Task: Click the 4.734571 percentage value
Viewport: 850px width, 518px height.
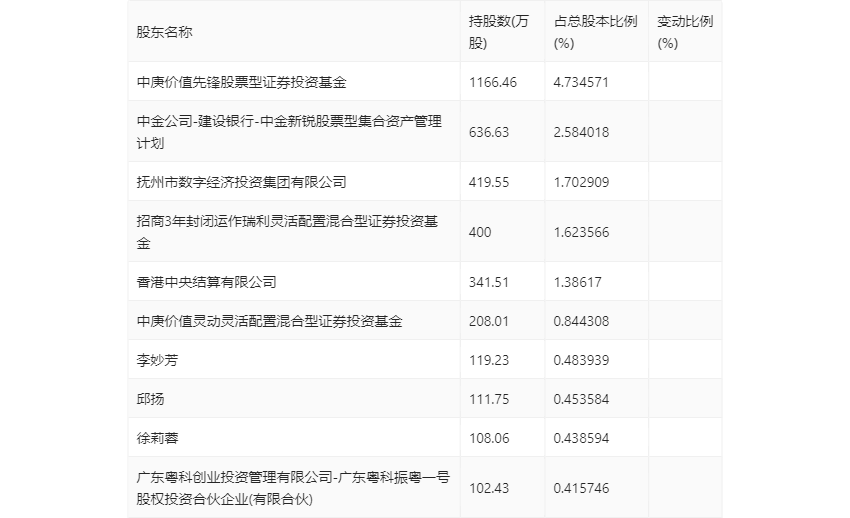Action: [581, 82]
